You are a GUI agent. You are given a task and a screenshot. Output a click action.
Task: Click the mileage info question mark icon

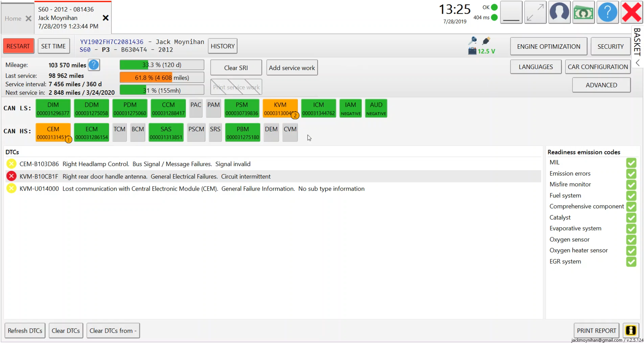coord(94,65)
